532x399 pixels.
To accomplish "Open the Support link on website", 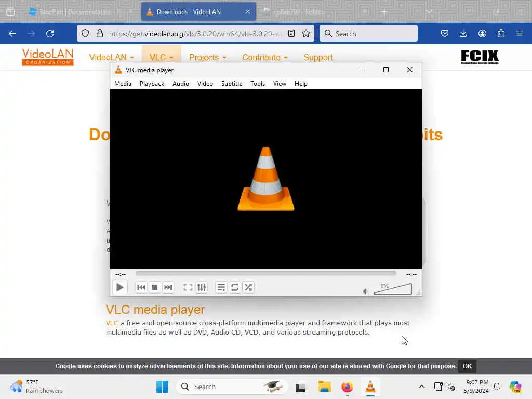I will click(318, 57).
